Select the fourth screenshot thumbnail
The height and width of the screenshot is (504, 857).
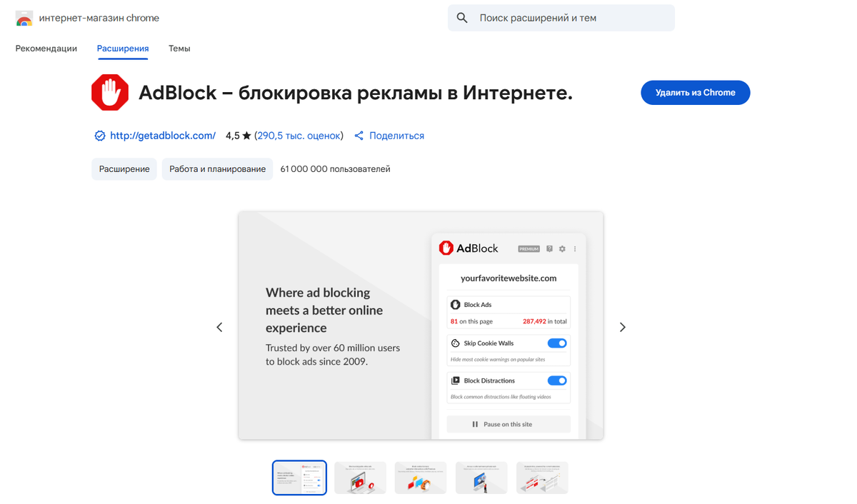(481, 478)
